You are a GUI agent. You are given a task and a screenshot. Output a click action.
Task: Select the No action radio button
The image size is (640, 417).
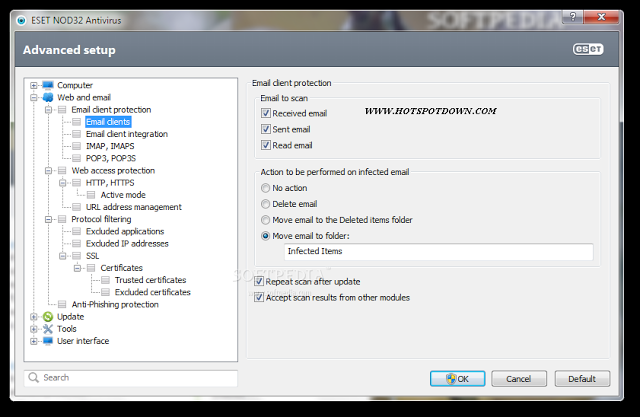pos(265,188)
